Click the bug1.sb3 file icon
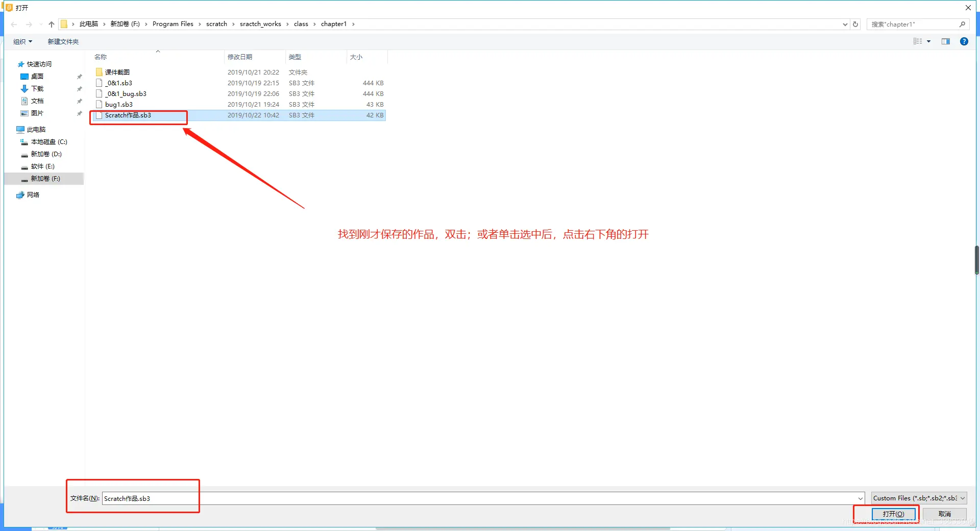Image resolution: width=980 pixels, height=531 pixels. [99, 104]
